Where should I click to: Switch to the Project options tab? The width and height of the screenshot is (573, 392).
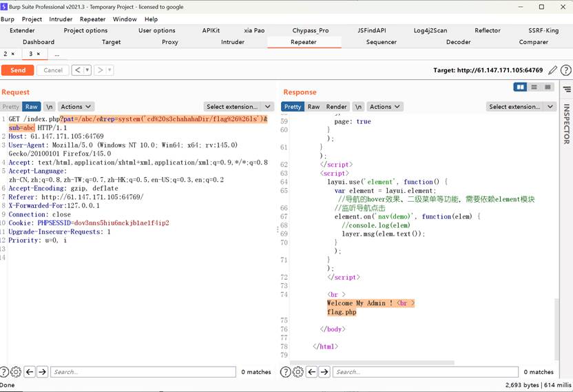[x=85, y=30]
